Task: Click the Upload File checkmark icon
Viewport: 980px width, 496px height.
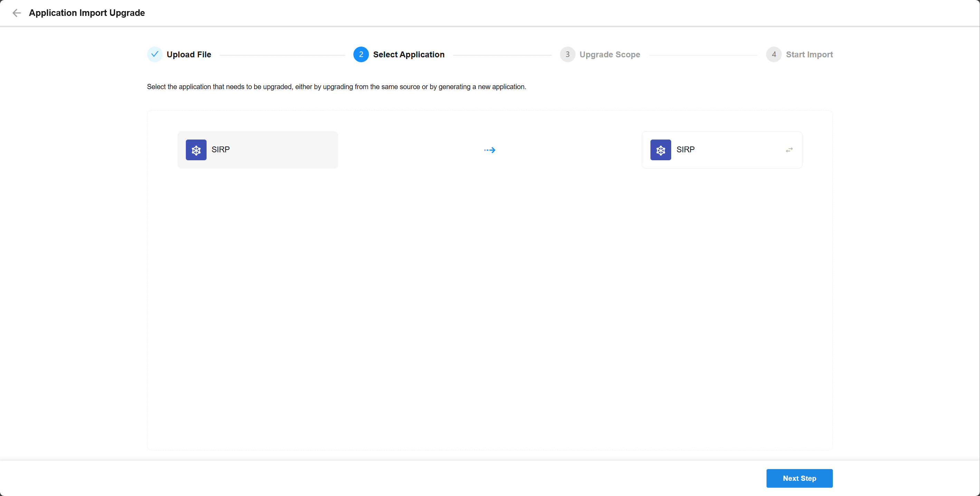Action: pos(154,54)
